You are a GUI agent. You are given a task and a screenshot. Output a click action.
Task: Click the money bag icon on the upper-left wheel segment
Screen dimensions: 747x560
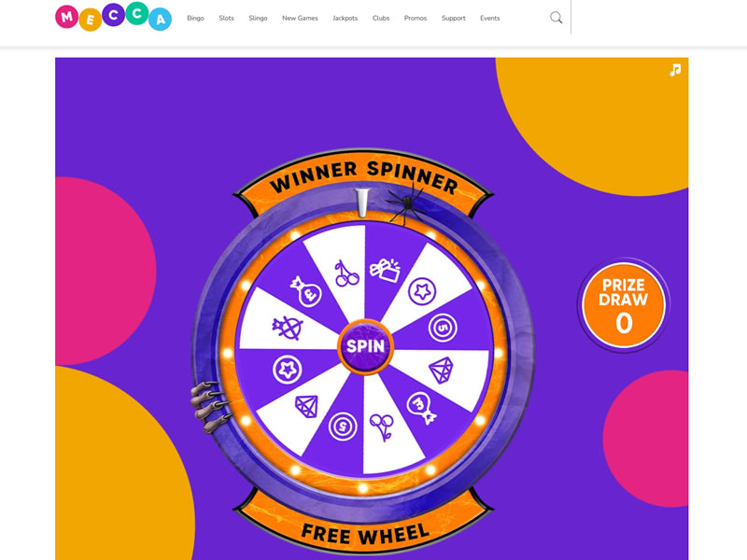tap(306, 291)
